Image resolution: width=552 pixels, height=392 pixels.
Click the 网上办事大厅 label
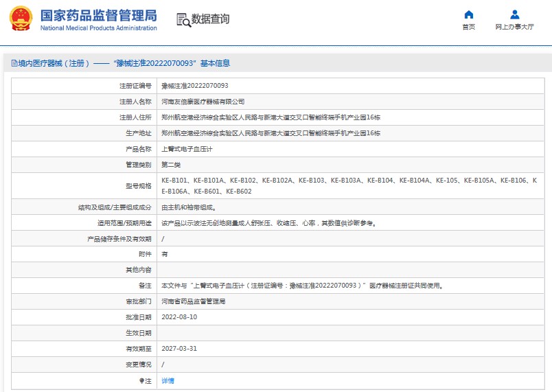click(x=515, y=27)
